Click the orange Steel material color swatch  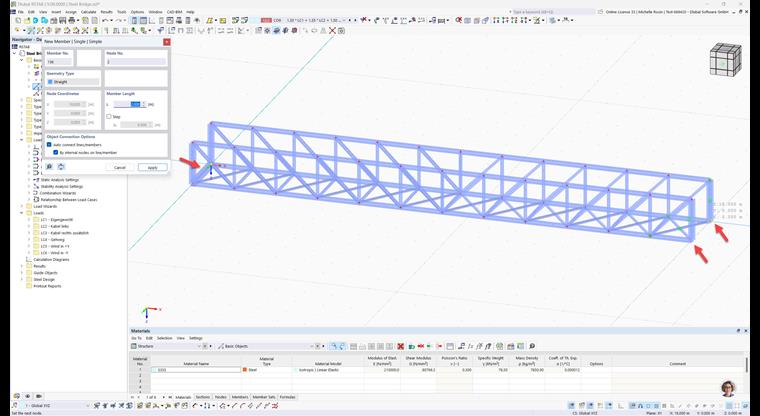[x=245, y=369]
